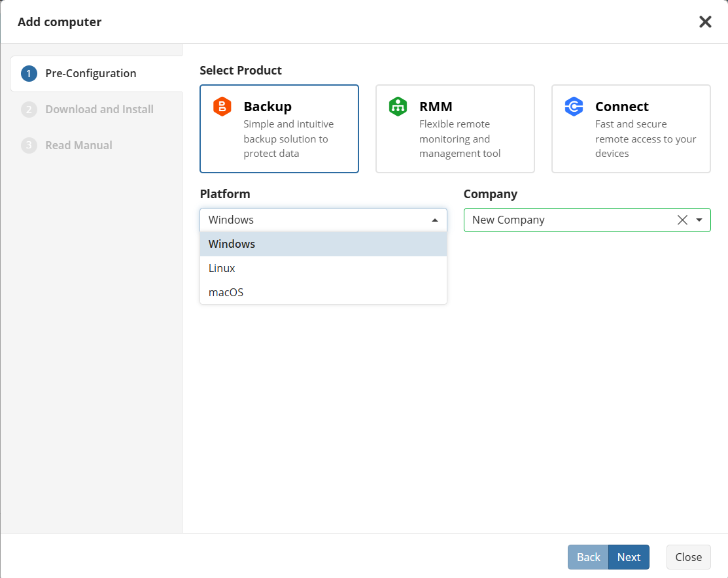
Task: Choose the Connect product card title
Action: pyautogui.click(x=621, y=107)
